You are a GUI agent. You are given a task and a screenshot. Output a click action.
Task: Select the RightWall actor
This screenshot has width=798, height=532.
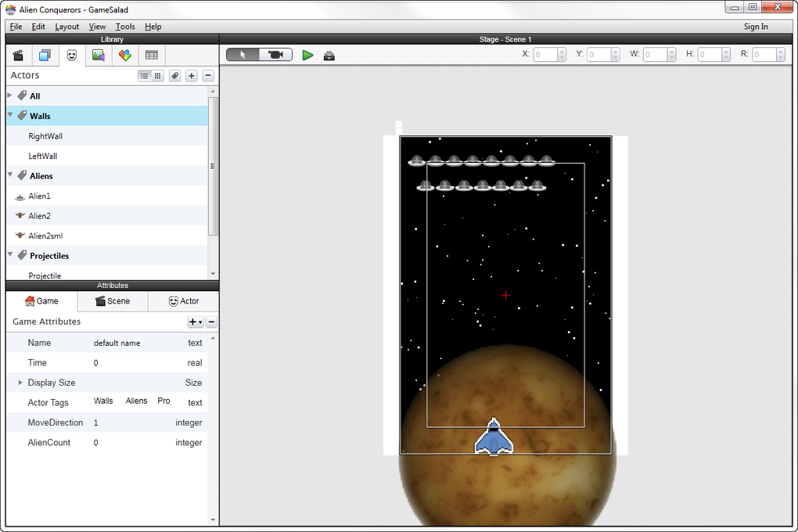pyautogui.click(x=107, y=136)
